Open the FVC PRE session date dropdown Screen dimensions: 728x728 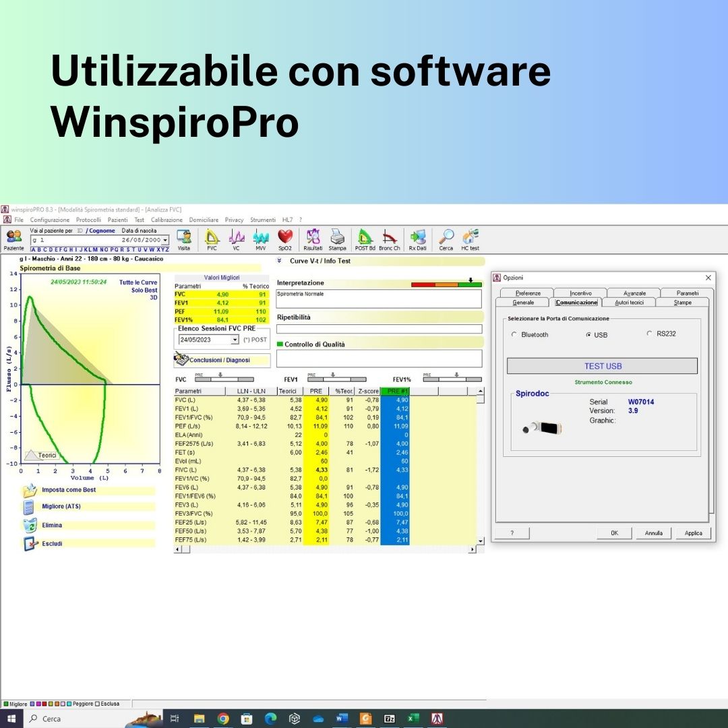(x=235, y=340)
